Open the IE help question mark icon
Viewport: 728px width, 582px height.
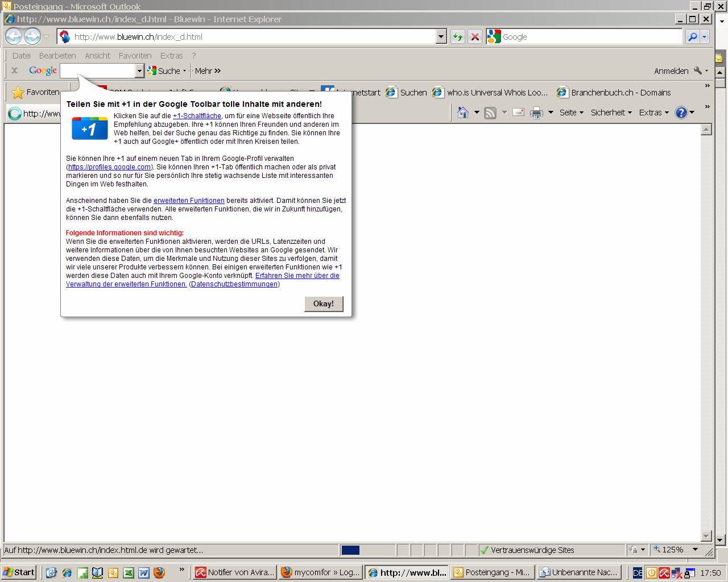(x=681, y=113)
